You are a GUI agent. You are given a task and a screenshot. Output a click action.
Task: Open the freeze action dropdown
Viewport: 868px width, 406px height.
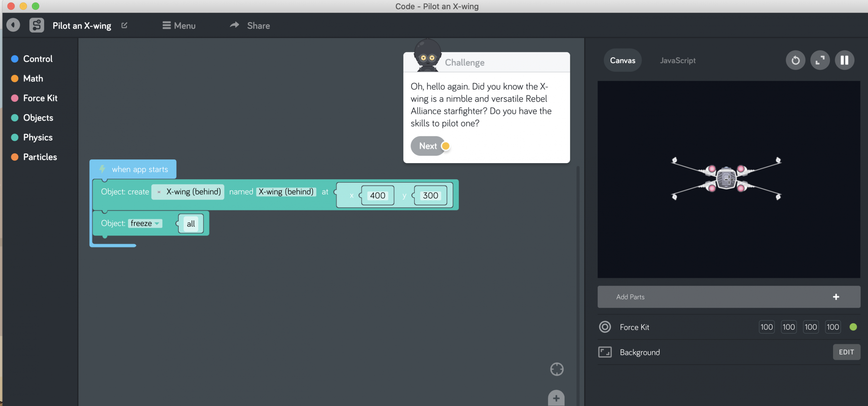(145, 223)
